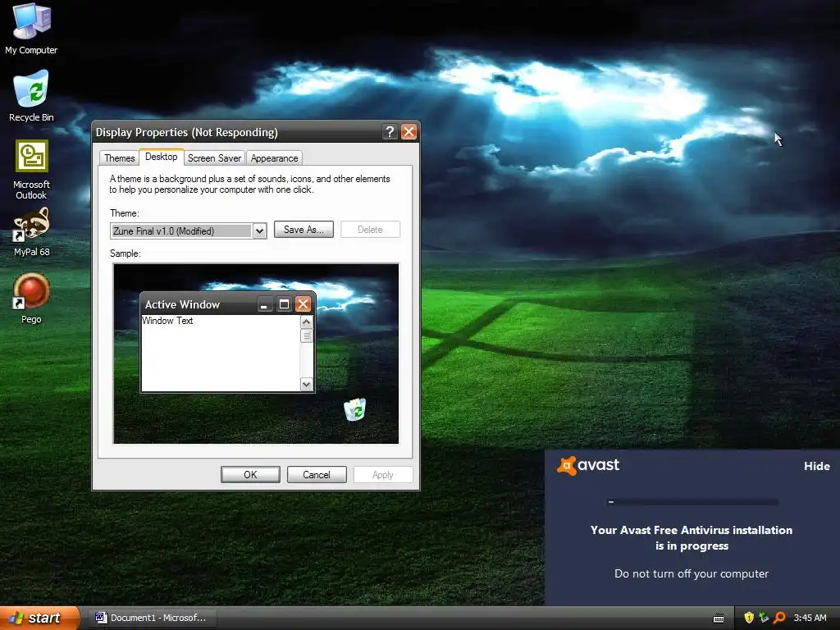
Task: Click the Recycle Bin in the theme sample preview
Action: [x=354, y=409]
